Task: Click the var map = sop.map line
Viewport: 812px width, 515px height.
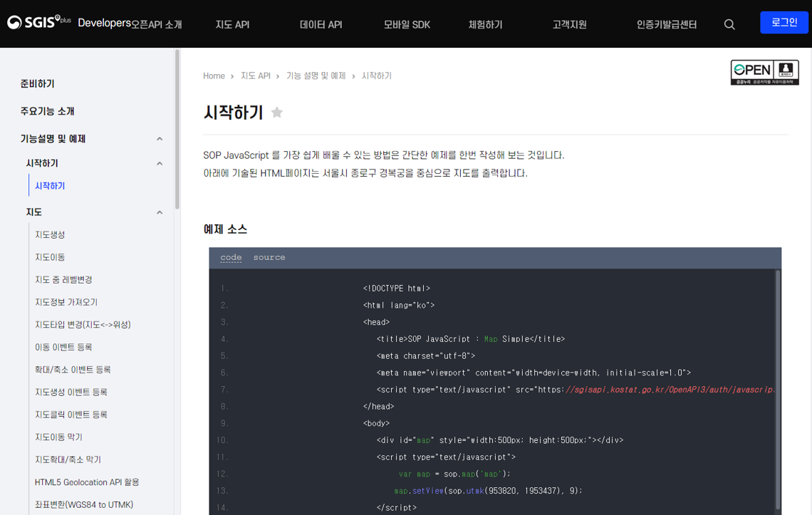Action: 454,474
